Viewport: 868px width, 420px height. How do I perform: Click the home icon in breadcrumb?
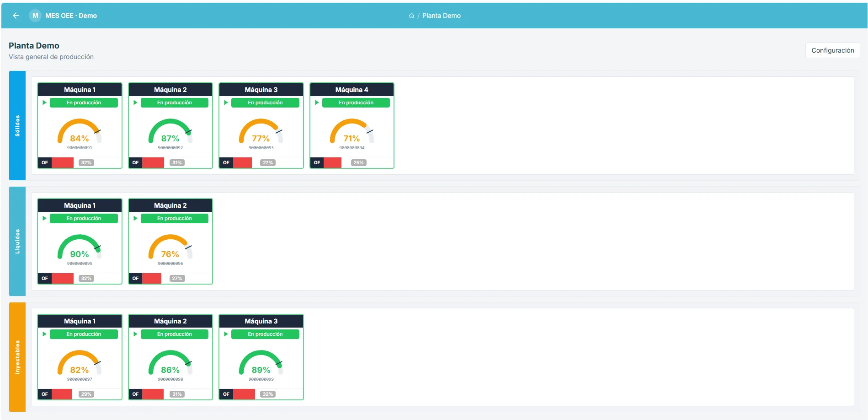(x=411, y=16)
